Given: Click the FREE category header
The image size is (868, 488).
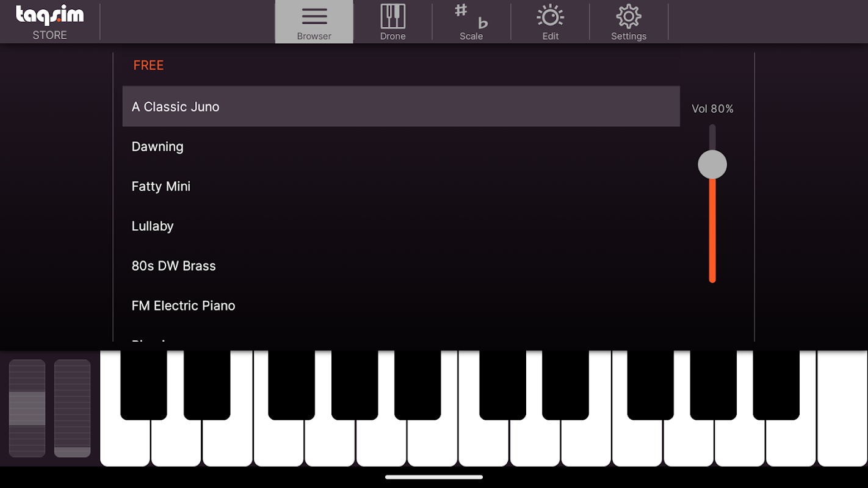Looking at the screenshot, I should pos(148,65).
